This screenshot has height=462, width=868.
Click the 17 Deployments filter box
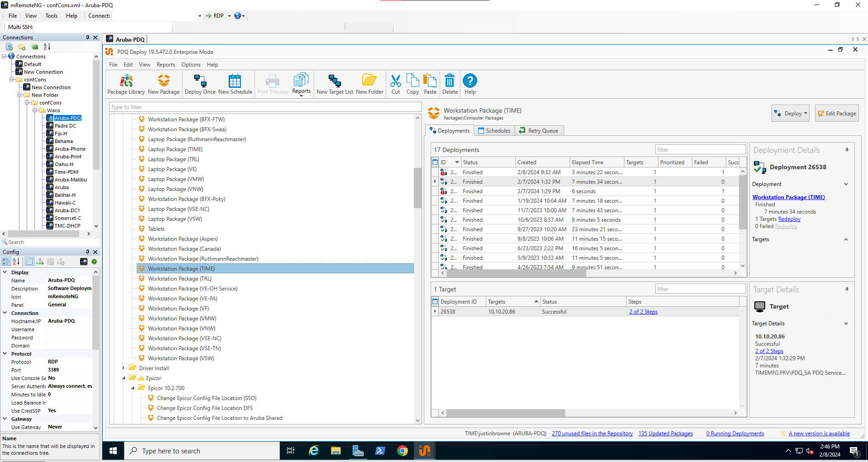coord(700,150)
